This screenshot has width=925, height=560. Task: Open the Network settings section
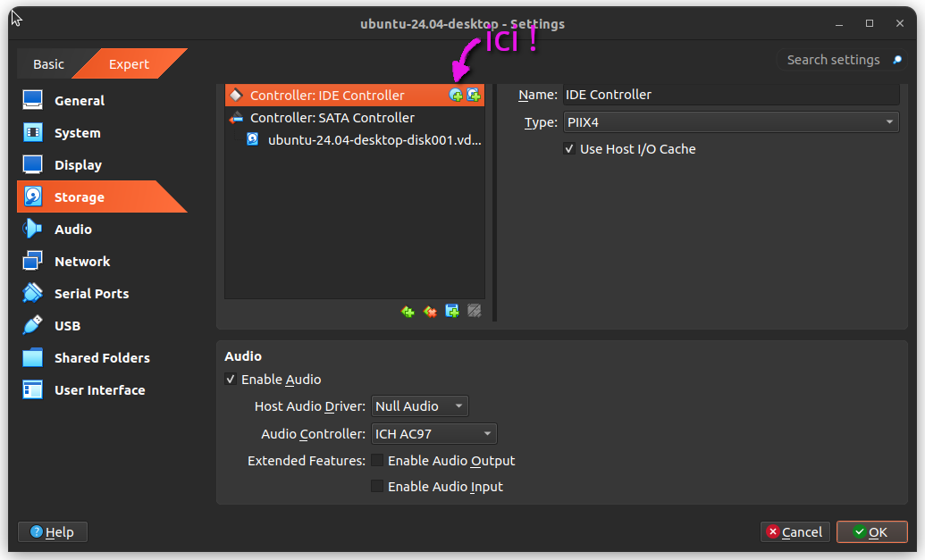[82, 262]
